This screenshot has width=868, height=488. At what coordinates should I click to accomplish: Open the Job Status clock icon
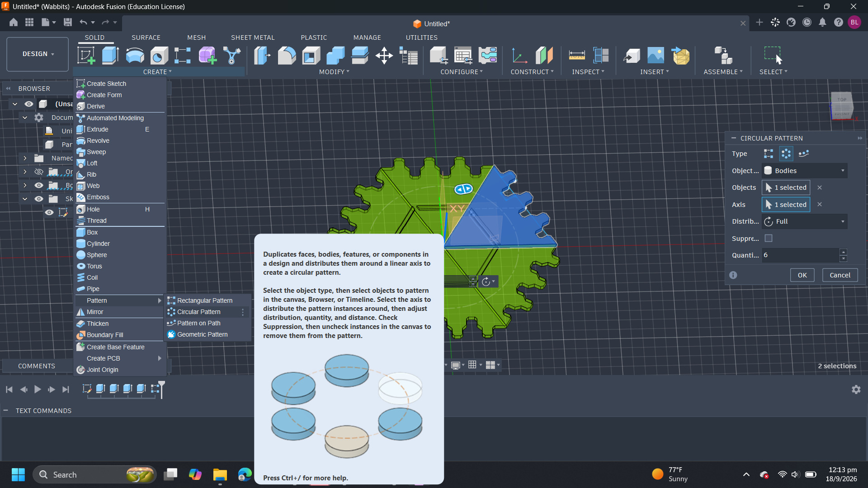807,22
